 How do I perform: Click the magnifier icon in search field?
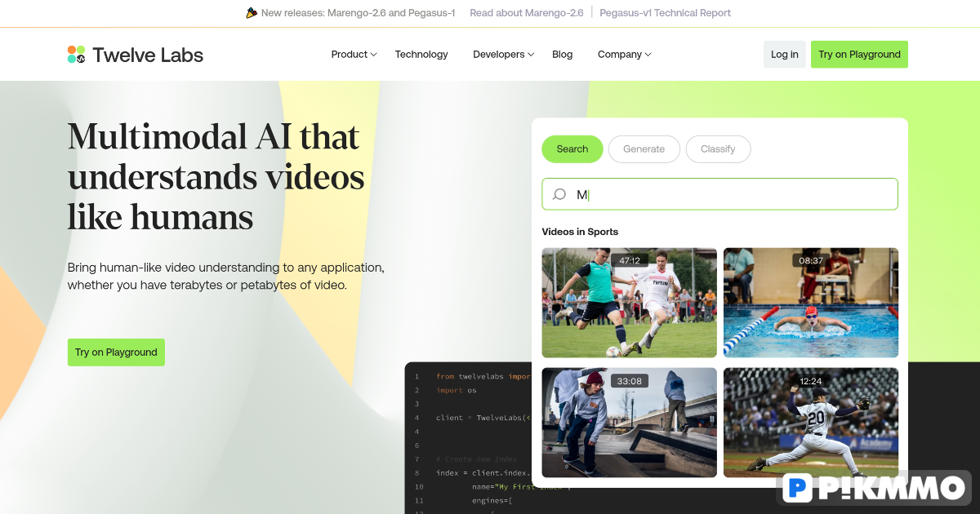[559, 194]
